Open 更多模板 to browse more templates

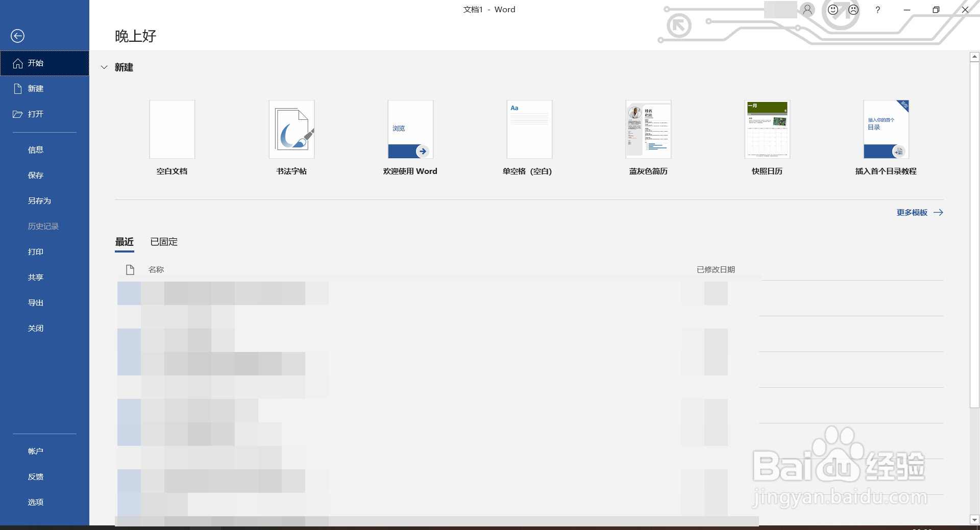click(x=913, y=212)
